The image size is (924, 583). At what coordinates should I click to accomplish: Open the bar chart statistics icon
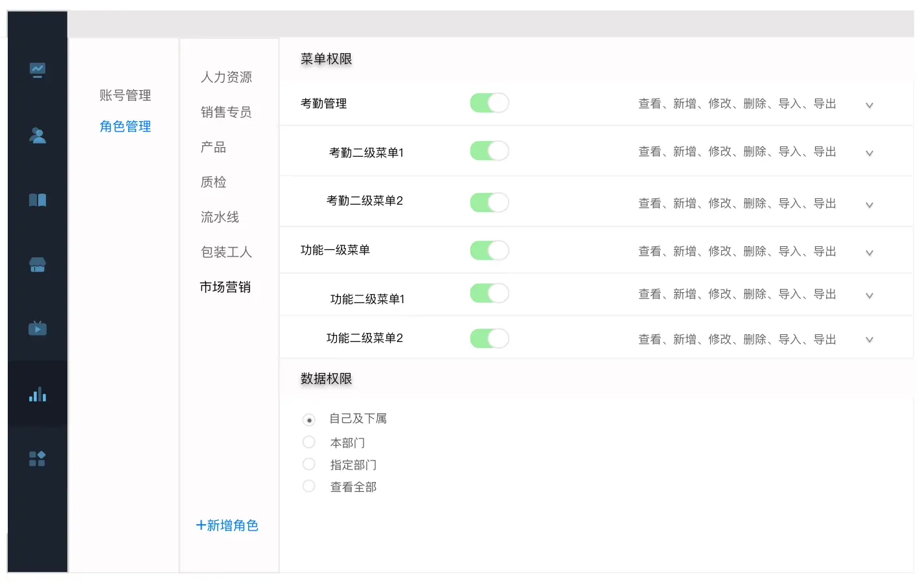pos(38,394)
